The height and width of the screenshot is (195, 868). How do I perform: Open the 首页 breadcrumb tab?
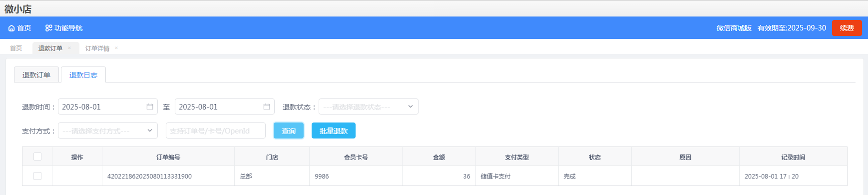[16, 48]
